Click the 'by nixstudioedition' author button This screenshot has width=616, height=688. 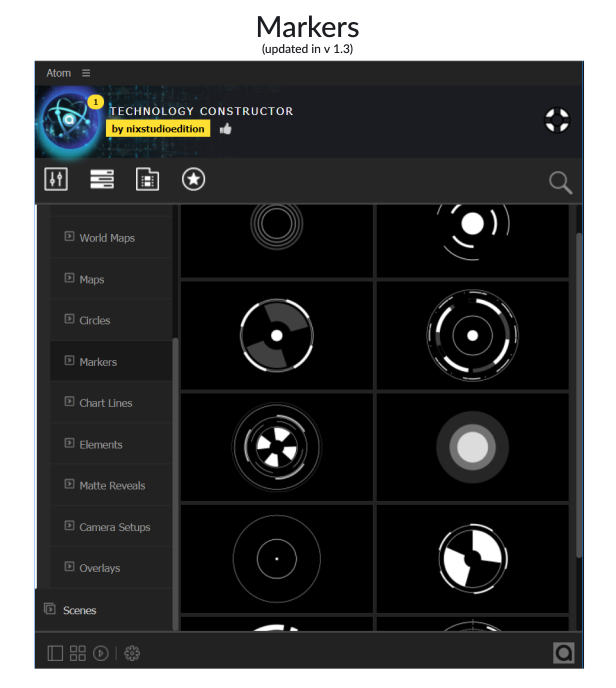(158, 129)
